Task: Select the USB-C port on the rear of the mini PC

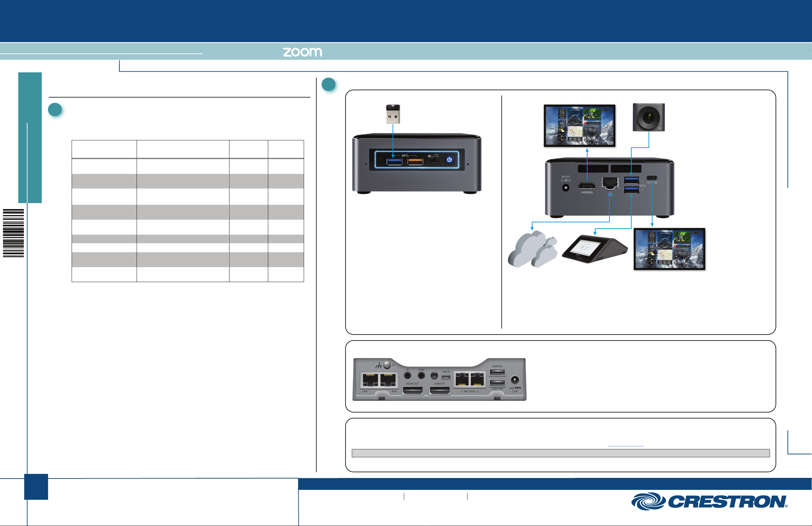Action: tap(652, 178)
